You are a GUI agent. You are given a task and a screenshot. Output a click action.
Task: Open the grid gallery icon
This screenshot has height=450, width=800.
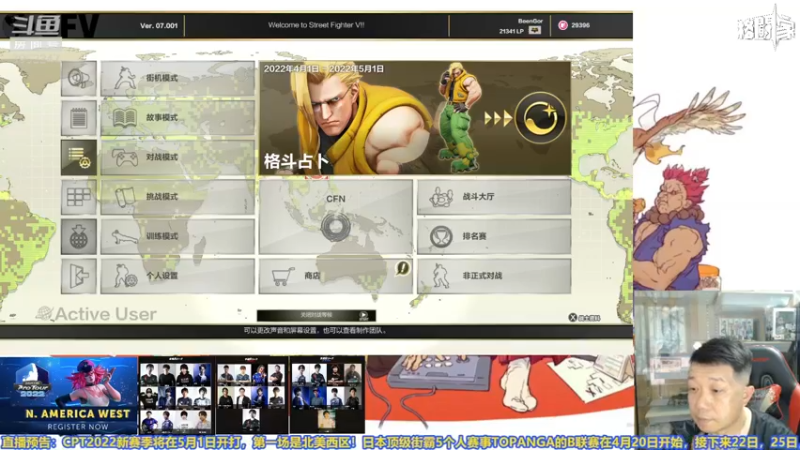point(79,197)
